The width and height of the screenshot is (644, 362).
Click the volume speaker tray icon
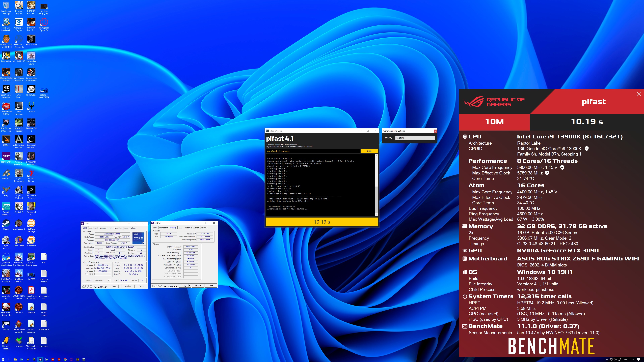point(615,359)
